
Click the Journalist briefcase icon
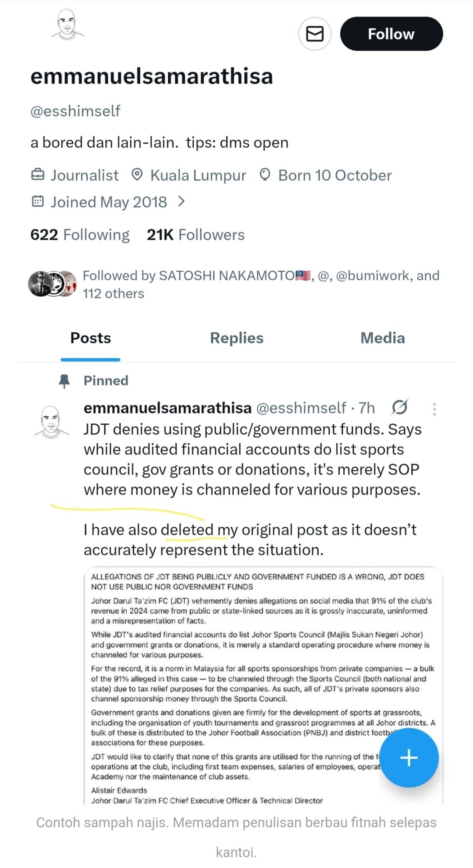pos(38,175)
